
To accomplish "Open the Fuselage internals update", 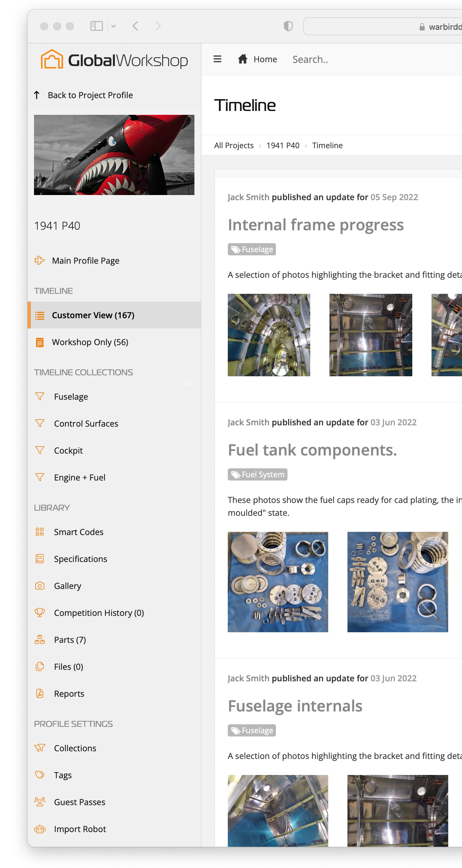I will 295,706.
